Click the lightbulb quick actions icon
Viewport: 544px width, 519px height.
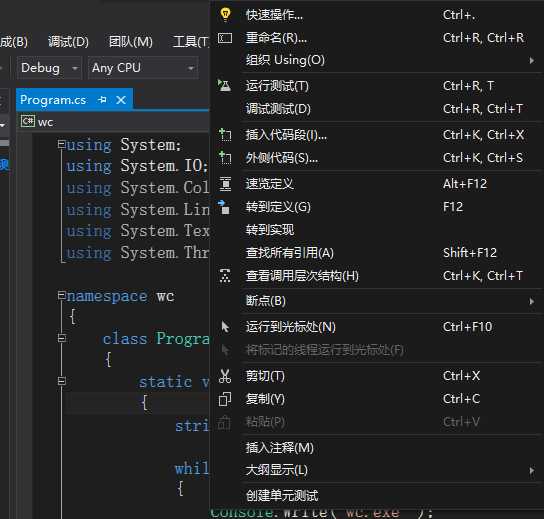tap(225, 15)
